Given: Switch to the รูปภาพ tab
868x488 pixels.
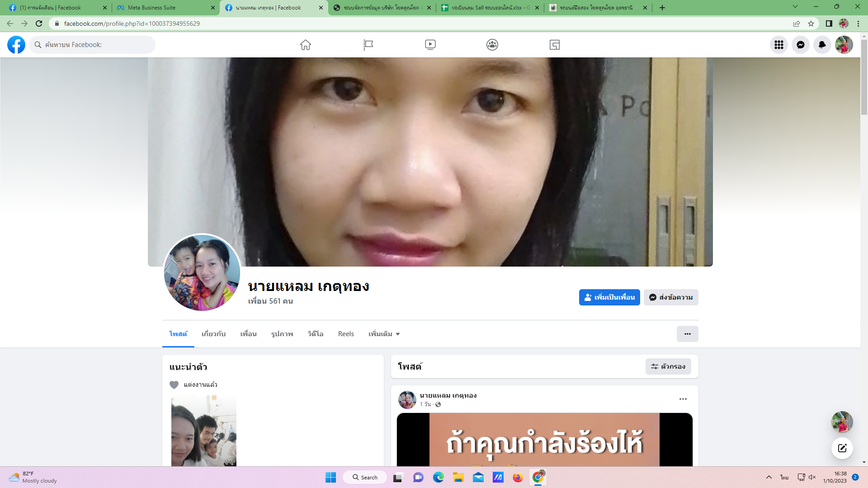Looking at the screenshot, I should coord(282,334).
